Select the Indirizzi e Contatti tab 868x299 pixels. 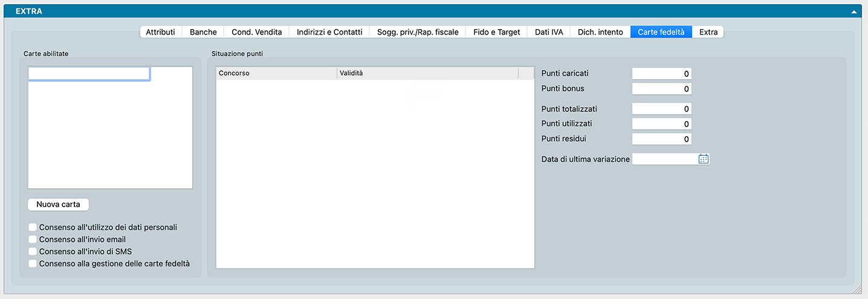click(x=329, y=32)
